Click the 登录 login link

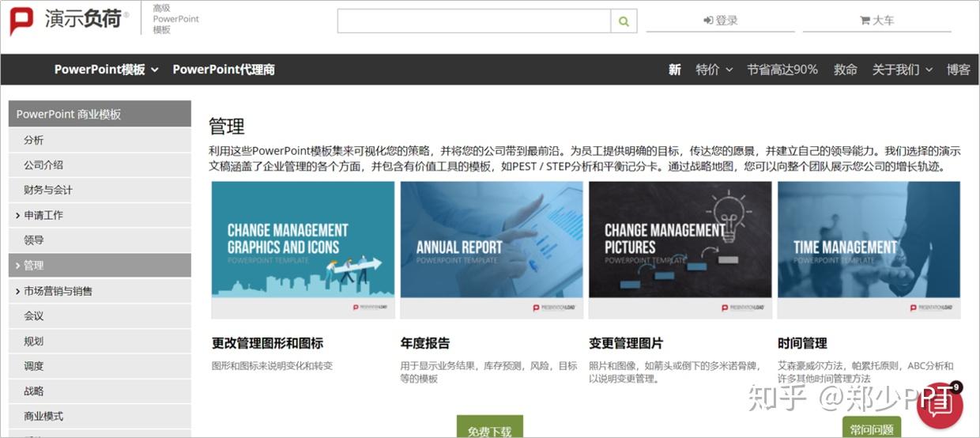tap(720, 21)
